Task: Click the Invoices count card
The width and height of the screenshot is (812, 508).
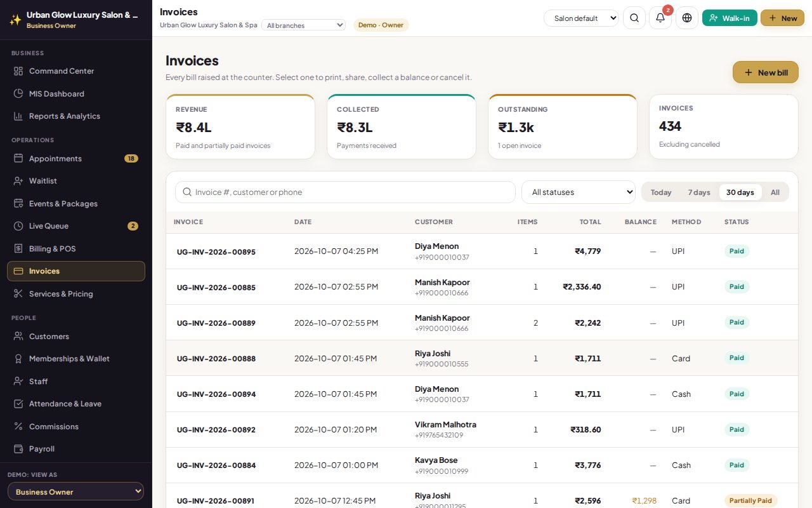Action: coord(724,126)
